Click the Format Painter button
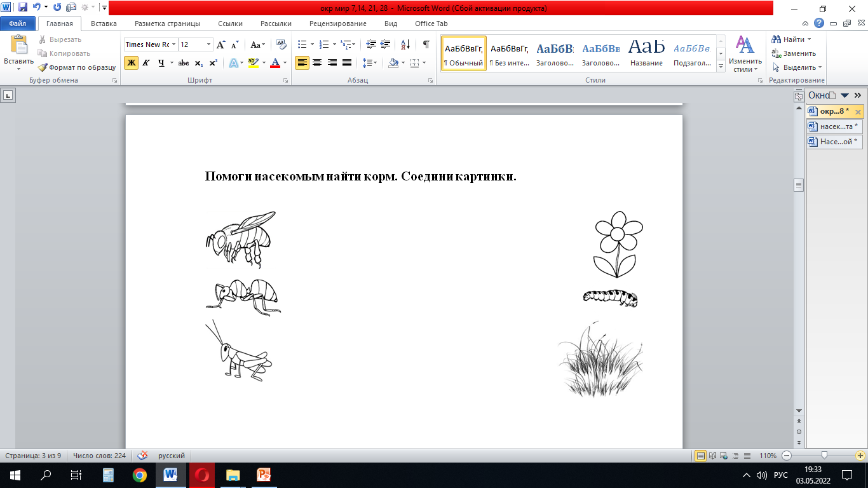This screenshot has width=868, height=488. [x=76, y=67]
